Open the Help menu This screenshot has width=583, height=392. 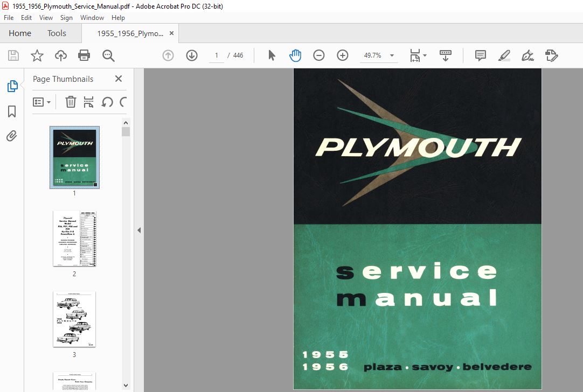pyautogui.click(x=118, y=17)
